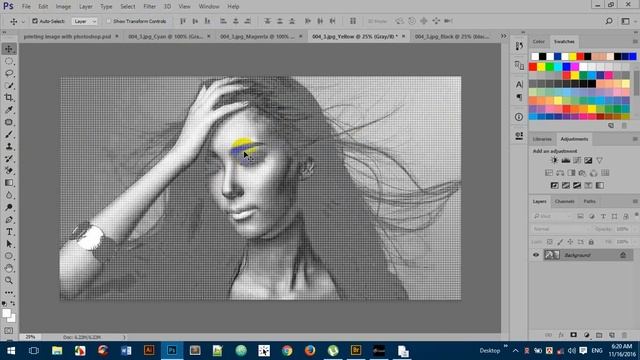Select the Horizontal Type tool
640x360 pixels.
click(9, 232)
